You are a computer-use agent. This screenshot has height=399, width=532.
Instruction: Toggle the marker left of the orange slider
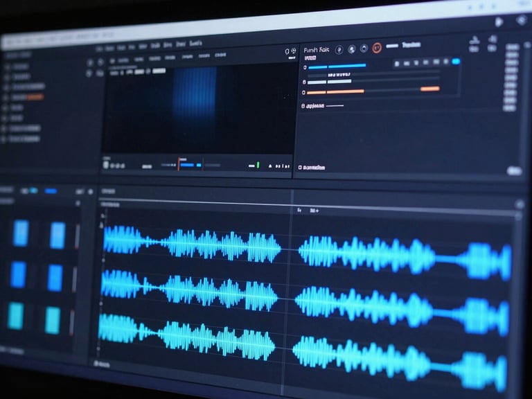pyautogui.click(x=303, y=92)
